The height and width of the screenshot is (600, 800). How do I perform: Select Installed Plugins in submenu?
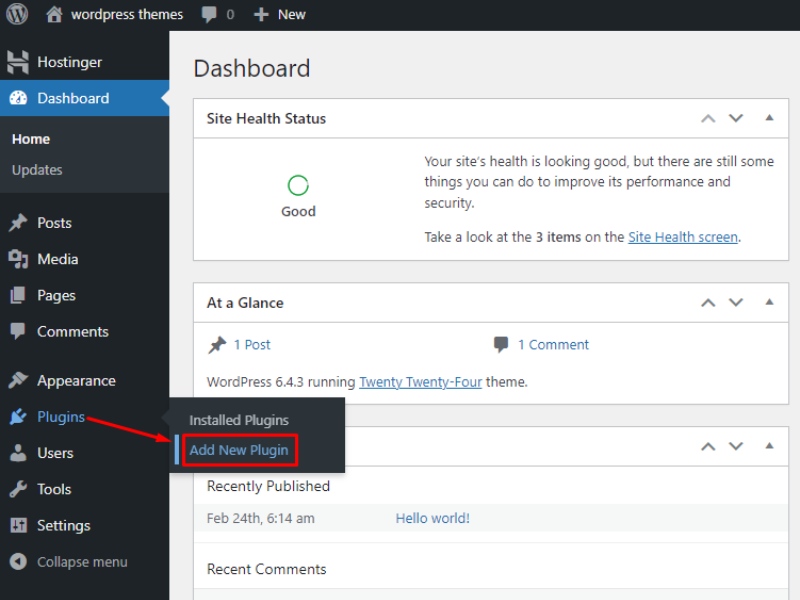click(239, 420)
